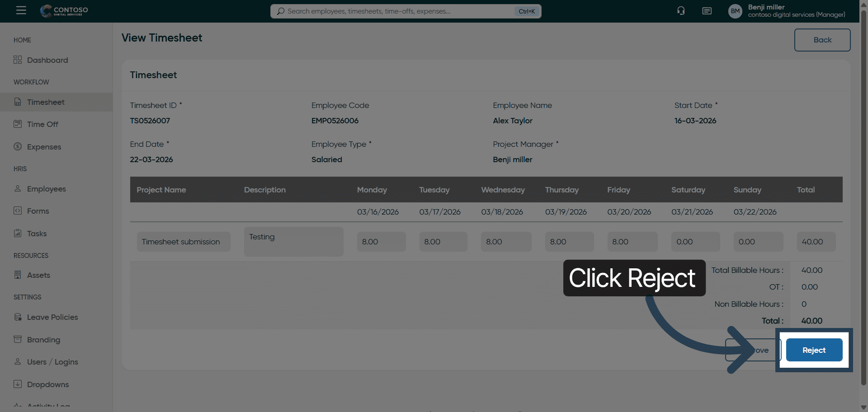Viewport: 868px width, 412px height.
Task: Click the Dashboard grid icon
Action: (x=18, y=60)
